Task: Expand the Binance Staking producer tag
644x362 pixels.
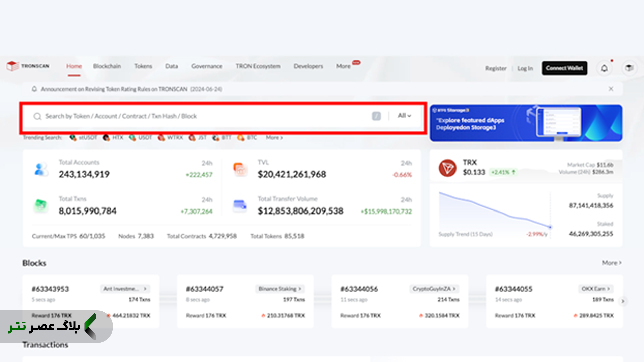Action: pos(280,289)
